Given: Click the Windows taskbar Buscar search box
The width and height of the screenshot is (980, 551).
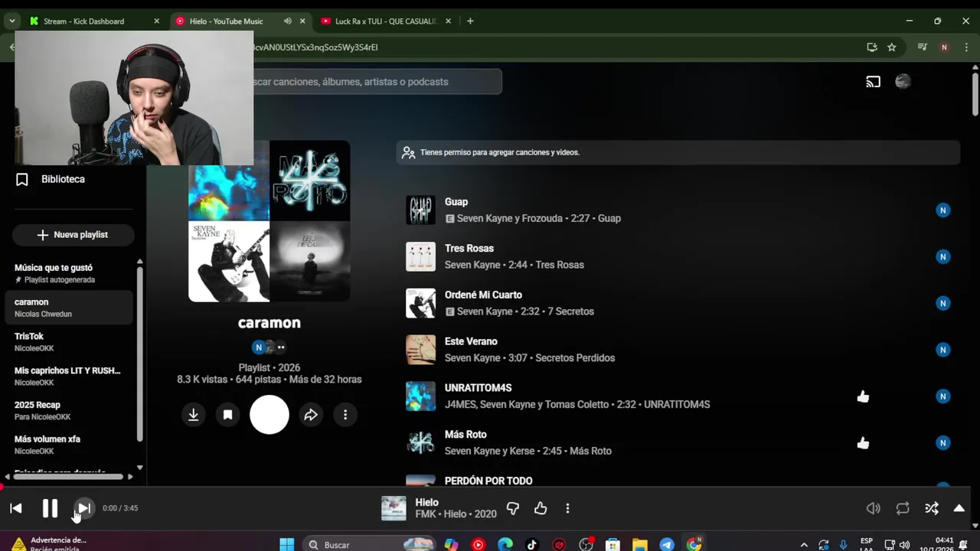Looking at the screenshot, I should [x=369, y=545].
